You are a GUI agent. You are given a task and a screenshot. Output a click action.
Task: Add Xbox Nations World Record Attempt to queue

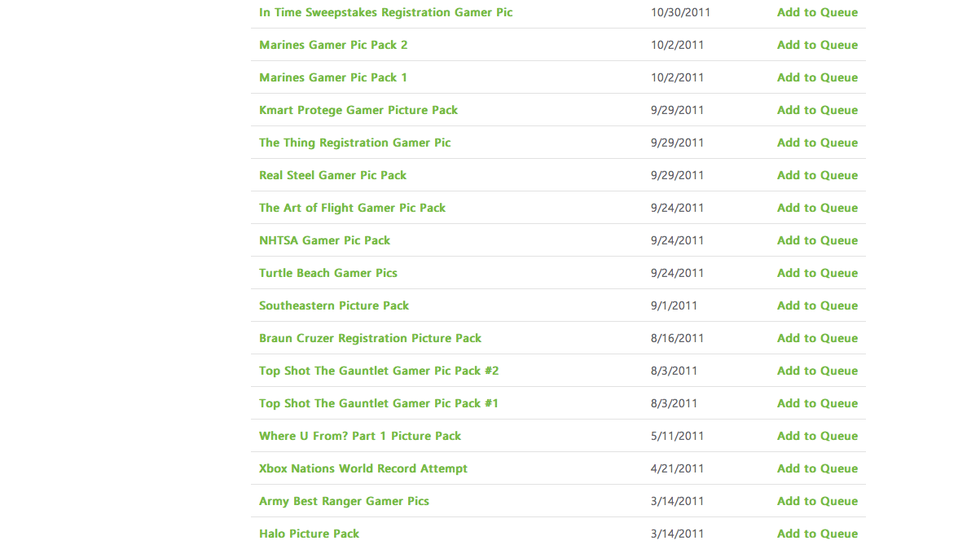click(x=817, y=468)
